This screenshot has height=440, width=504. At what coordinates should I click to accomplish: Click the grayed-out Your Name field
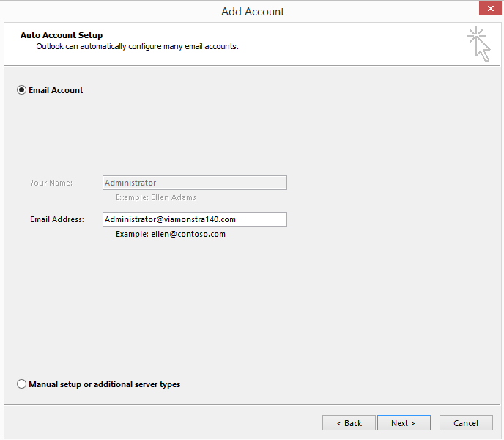point(194,183)
